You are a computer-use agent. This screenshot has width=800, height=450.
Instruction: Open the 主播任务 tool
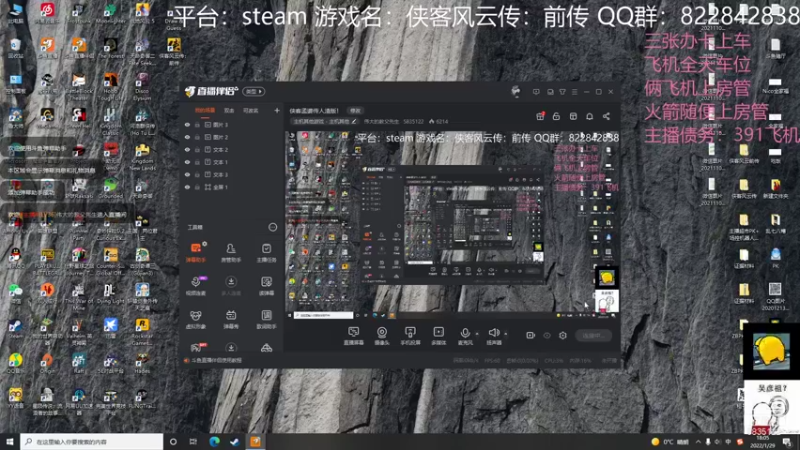266,253
